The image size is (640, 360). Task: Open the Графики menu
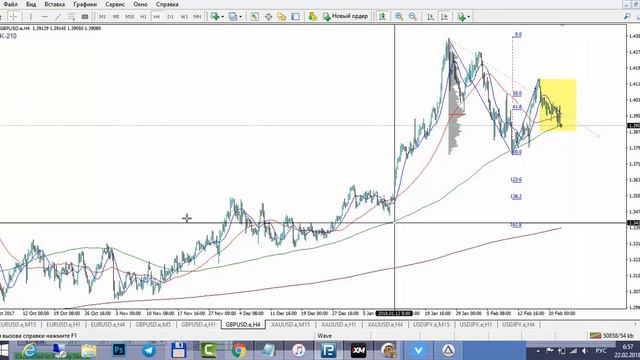pyautogui.click(x=85, y=4)
